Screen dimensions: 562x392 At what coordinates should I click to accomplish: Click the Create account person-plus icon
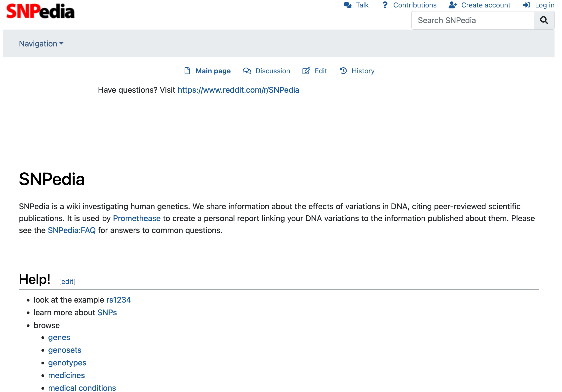pos(453,5)
